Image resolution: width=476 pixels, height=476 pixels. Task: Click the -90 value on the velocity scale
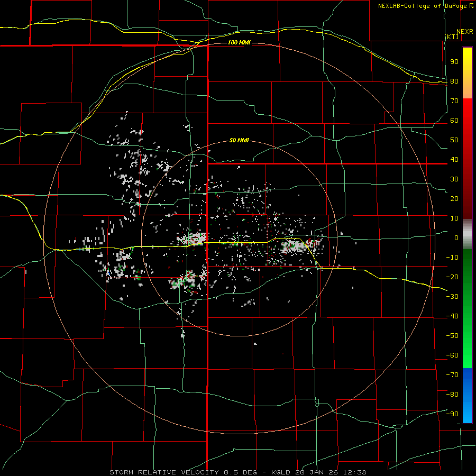point(452,414)
